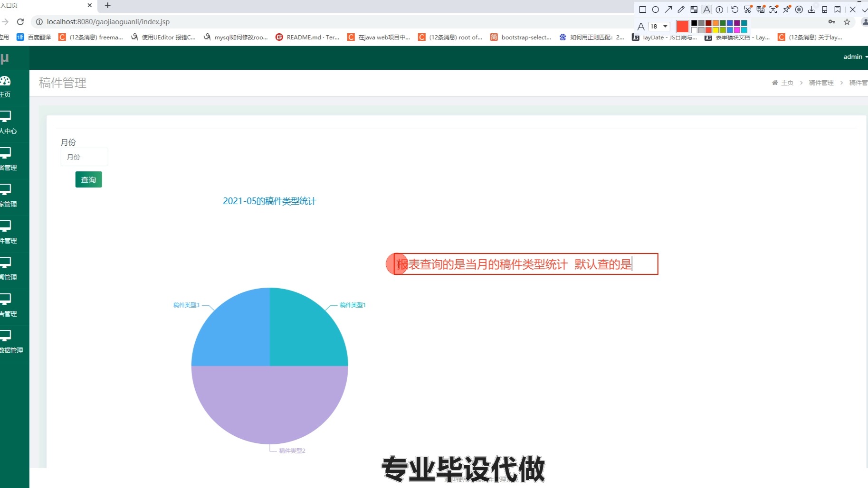This screenshot has width=868, height=488.
Task: Close the current browser tab
Action: point(89,5)
